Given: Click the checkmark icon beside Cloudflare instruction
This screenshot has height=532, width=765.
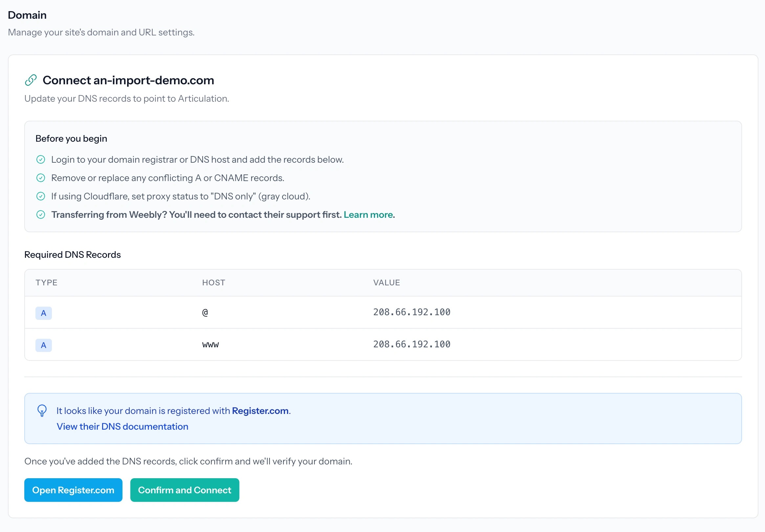Looking at the screenshot, I should pyautogui.click(x=41, y=196).
